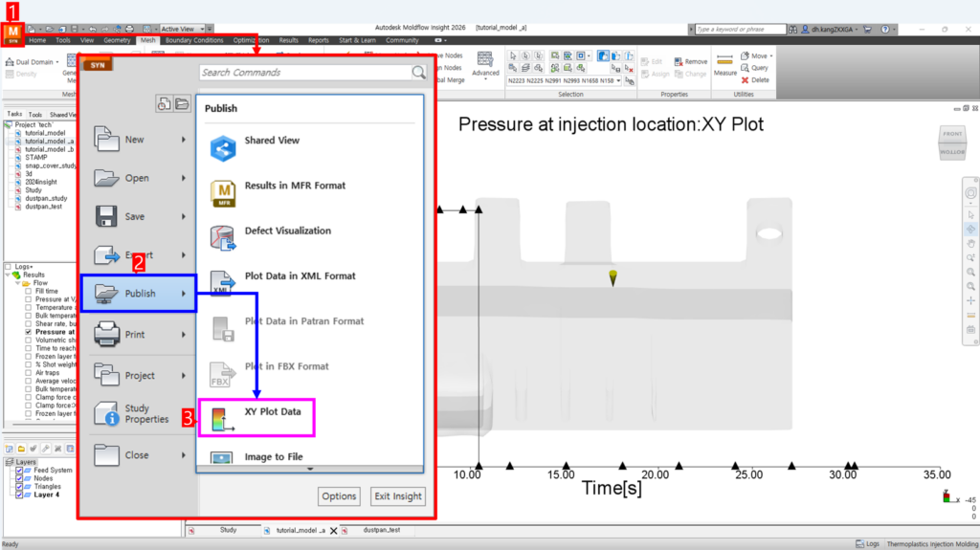Click the Options button
Screen dimensions: 980x550
click(x=339, y=495)
